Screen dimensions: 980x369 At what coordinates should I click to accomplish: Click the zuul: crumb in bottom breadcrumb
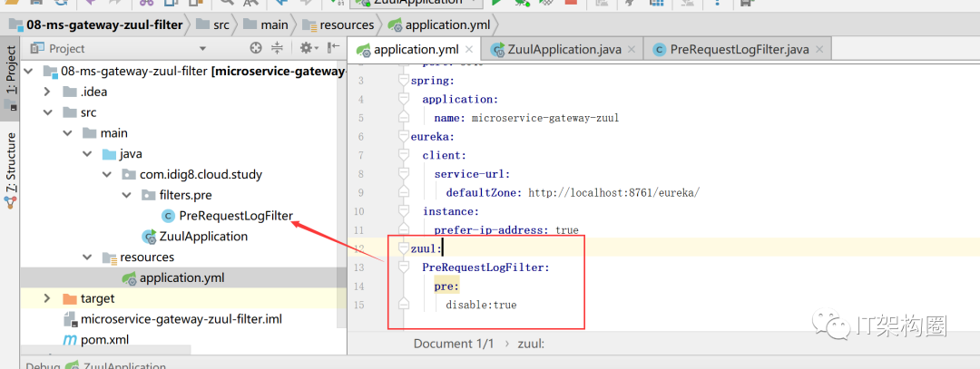[531, 344]
